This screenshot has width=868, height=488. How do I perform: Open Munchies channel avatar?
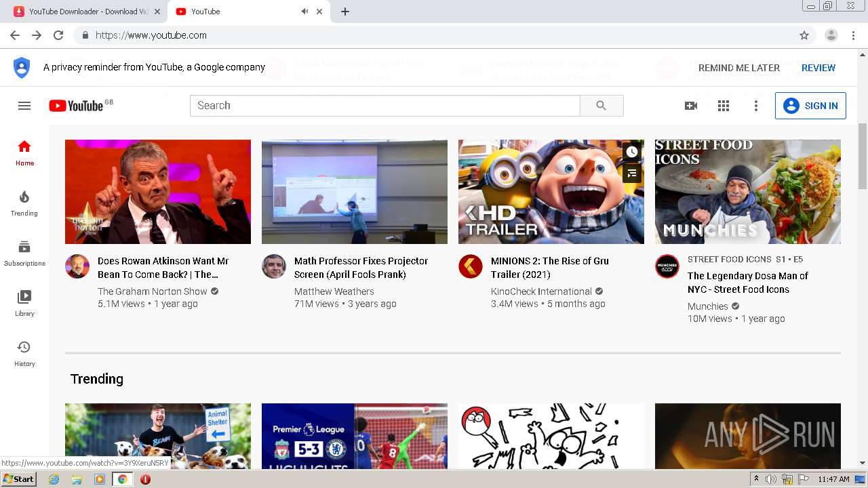[667, 266]
